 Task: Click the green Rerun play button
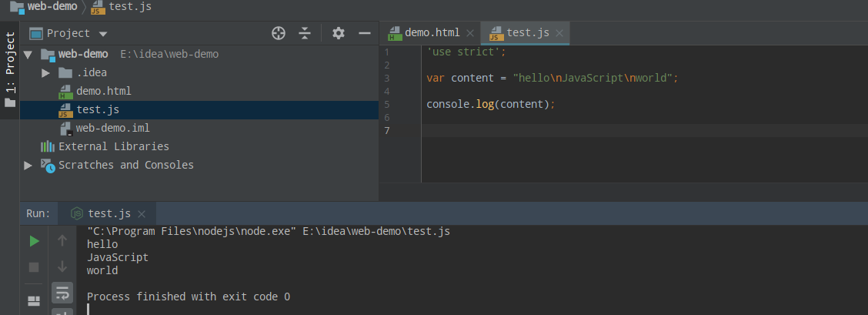34,241
